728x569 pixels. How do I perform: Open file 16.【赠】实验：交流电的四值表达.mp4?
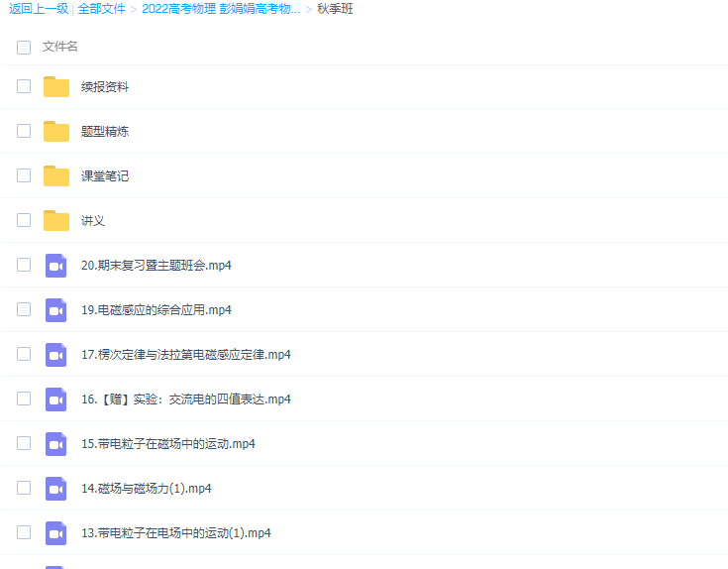click(x=186, y=399)
